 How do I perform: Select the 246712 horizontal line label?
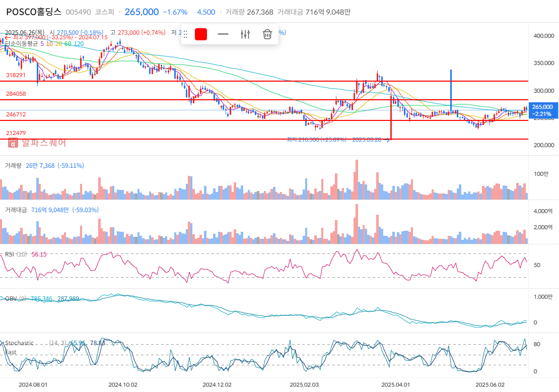click(16, 114)
